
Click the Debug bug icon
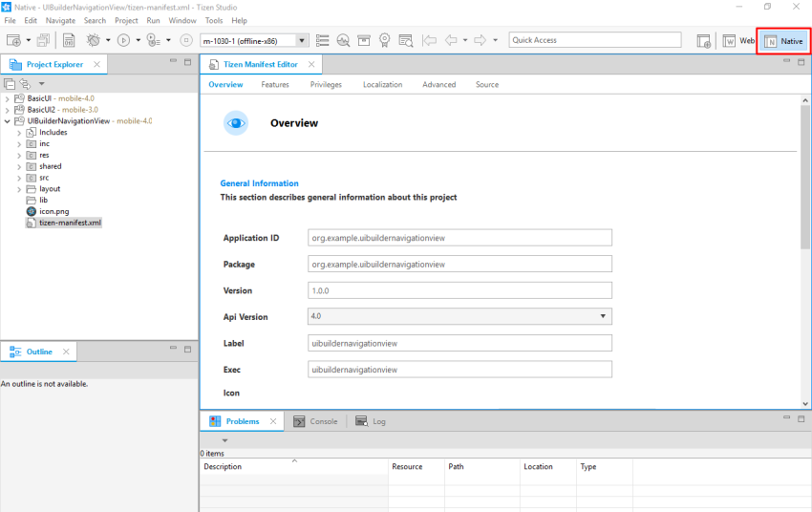click(x=94, y=40)
